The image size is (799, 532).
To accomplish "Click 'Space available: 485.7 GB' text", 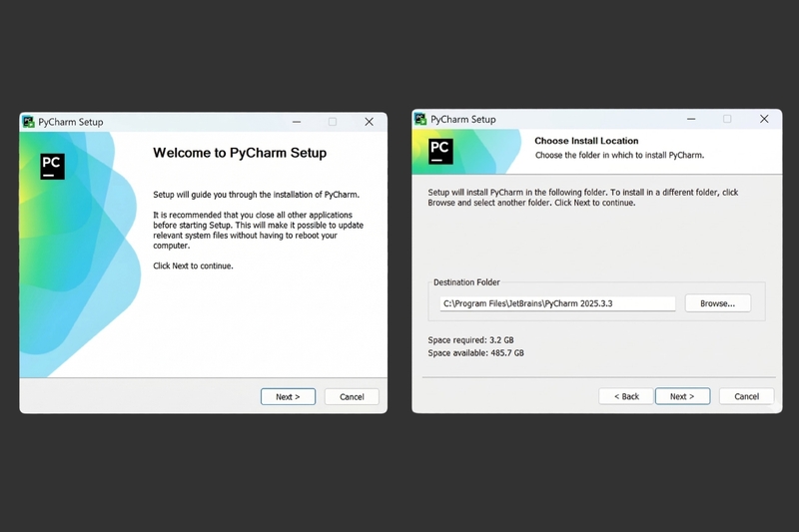I will point(476,352).
